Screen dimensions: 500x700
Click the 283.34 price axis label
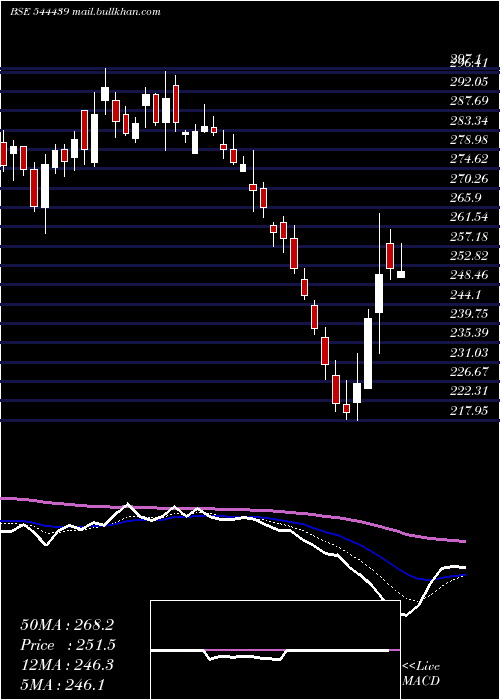[469, 121]
